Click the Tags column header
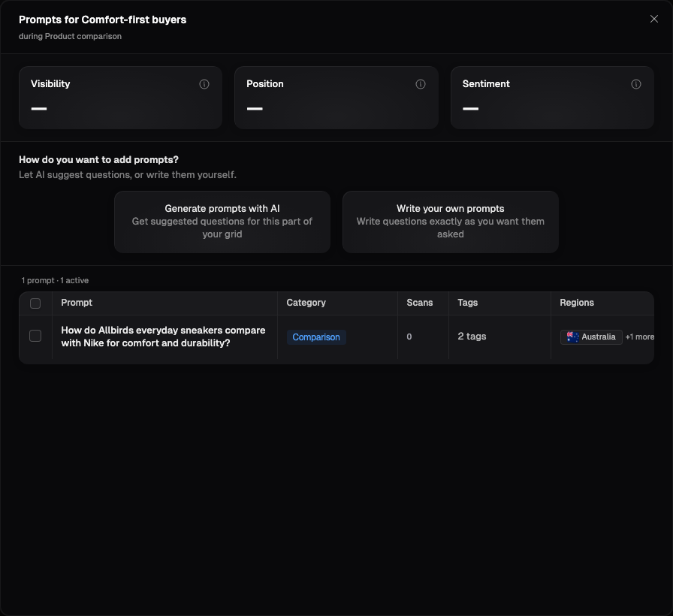 468,303
